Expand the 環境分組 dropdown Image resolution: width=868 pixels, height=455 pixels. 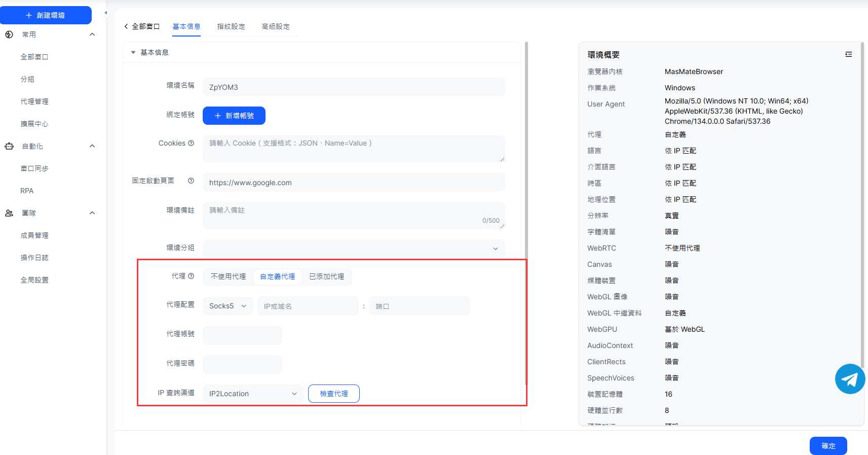353,248
